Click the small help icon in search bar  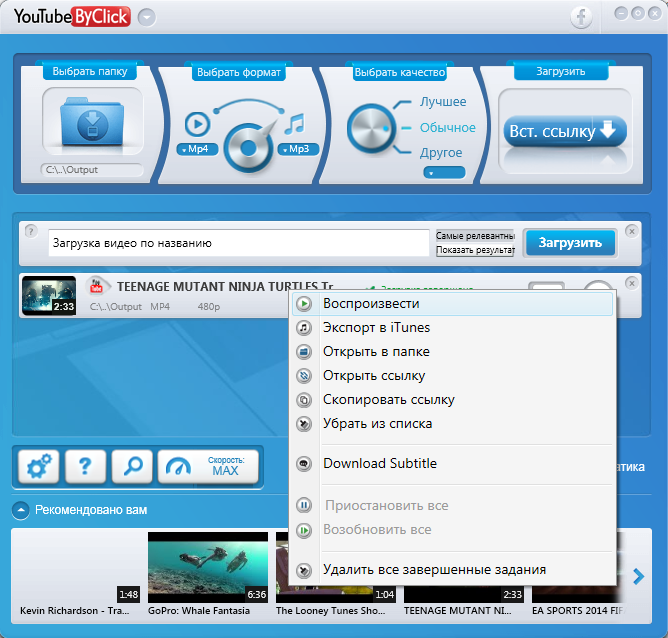coord(31,231)
